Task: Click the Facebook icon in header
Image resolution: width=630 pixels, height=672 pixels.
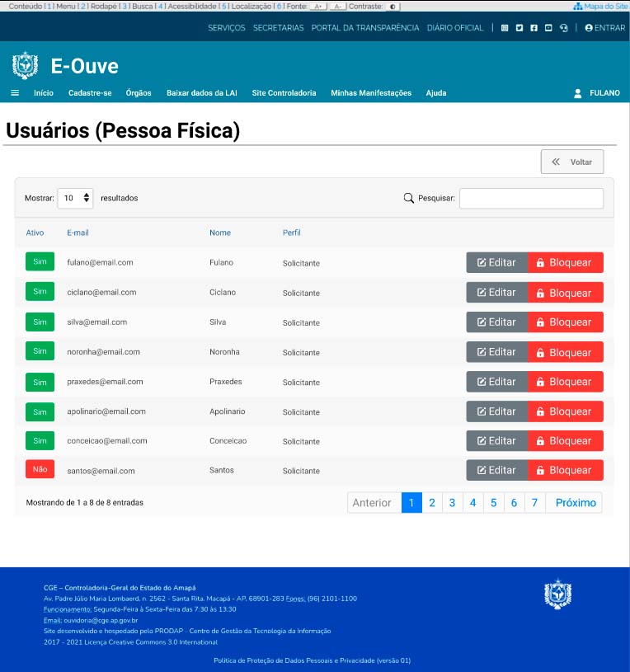Action: [534, 28]
